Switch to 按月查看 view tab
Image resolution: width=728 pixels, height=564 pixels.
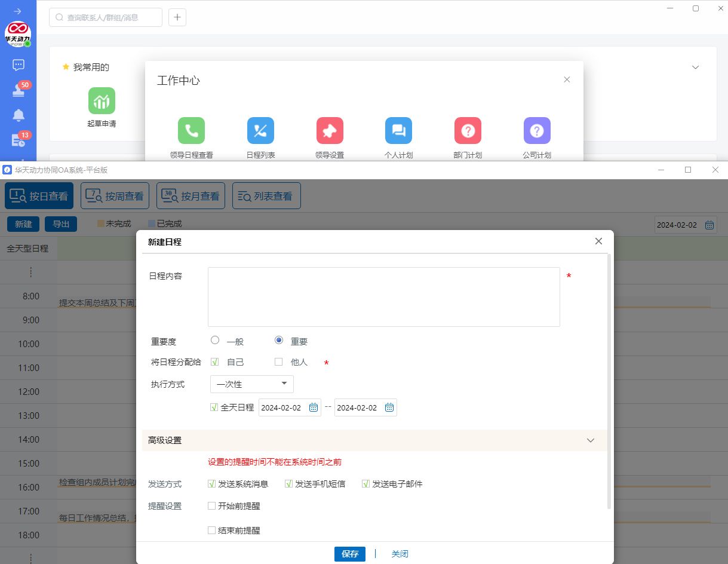[x=191, y=196]
